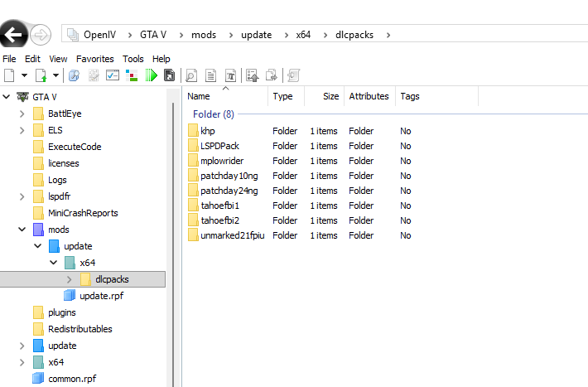This screenshot has height=387, width=588.
Task: Sort by the Tags column header
Action: click(437, 96)
